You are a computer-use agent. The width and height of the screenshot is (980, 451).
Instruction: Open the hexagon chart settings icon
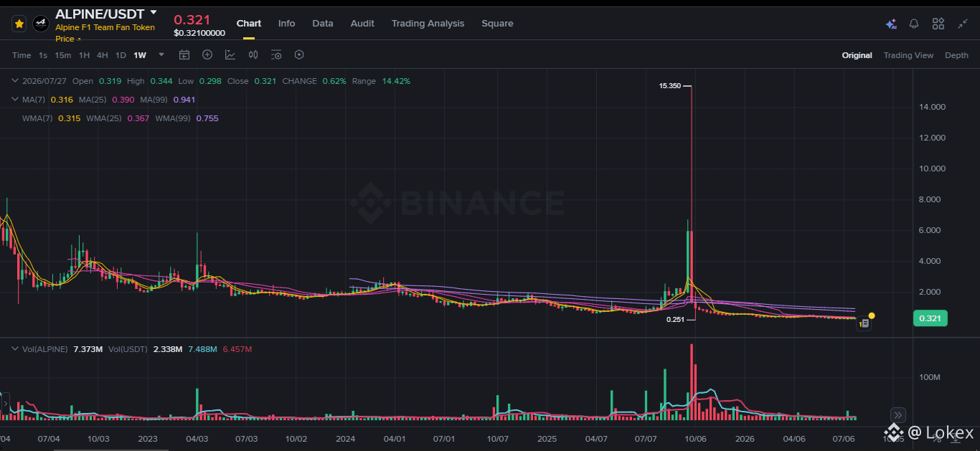[299, 54]
